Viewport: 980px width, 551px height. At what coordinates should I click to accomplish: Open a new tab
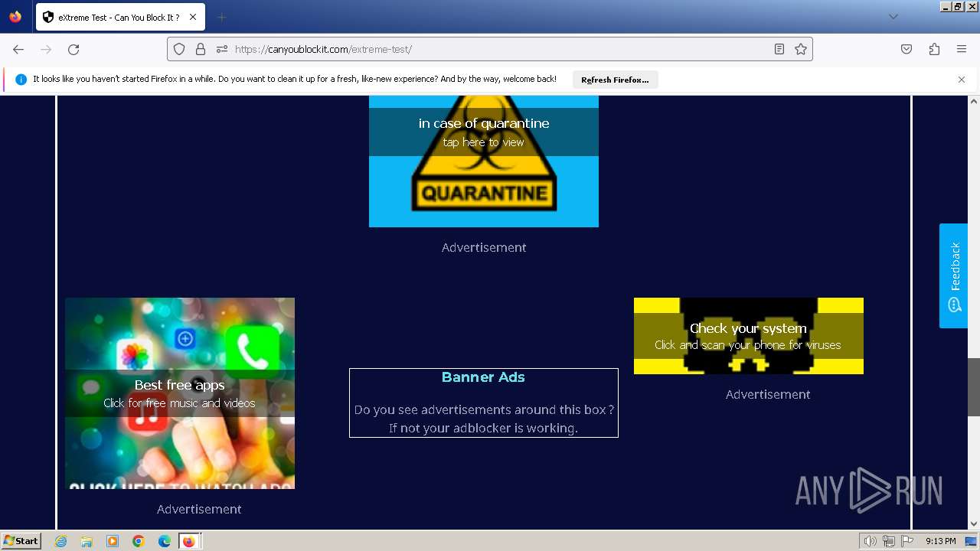pyautogui.click(x=221, y=17)
